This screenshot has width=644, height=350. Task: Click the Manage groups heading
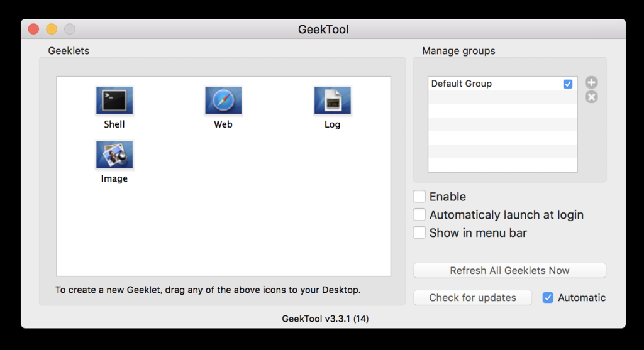click(x=458, y=51)
